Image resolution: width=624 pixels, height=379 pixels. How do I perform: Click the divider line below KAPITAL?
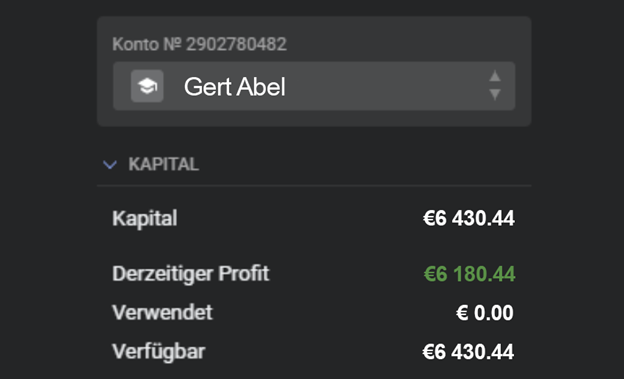pos(314,186)
